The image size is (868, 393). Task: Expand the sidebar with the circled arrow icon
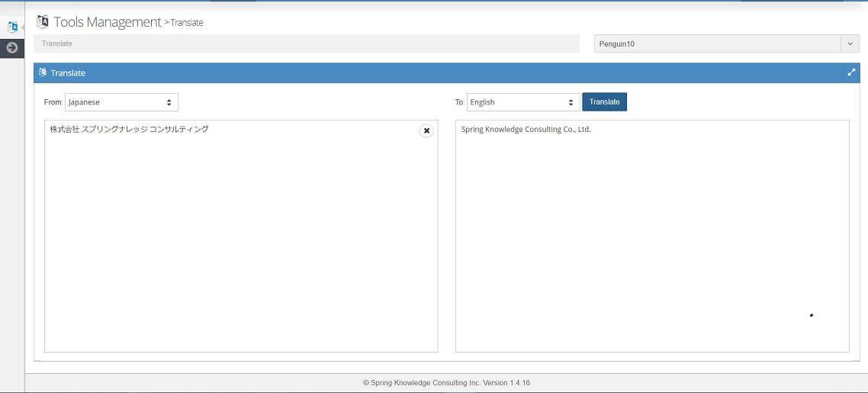coord(12,47)
